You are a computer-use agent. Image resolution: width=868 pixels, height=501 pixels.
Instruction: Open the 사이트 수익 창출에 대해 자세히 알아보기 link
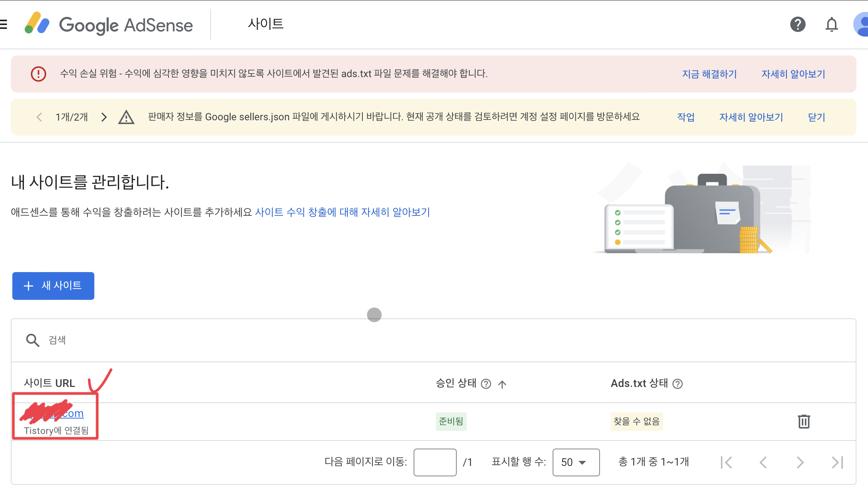tap(342, 212)
